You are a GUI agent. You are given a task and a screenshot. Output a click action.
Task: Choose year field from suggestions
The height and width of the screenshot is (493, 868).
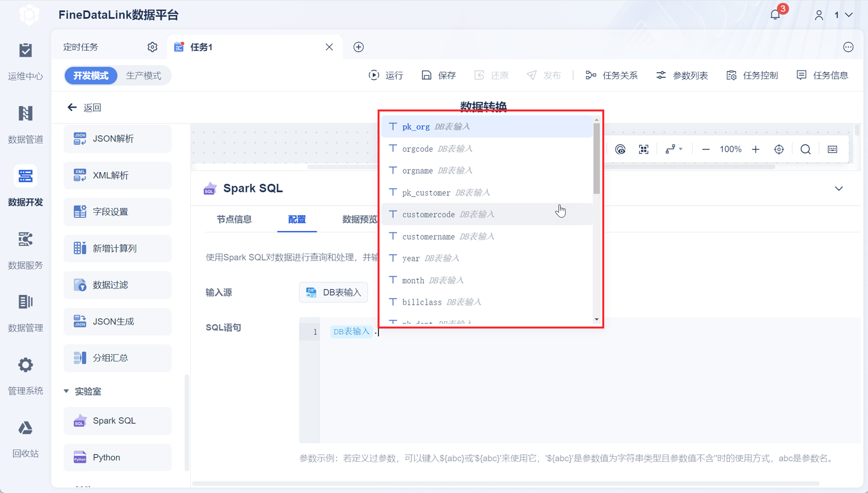click(x=487, y=258)
